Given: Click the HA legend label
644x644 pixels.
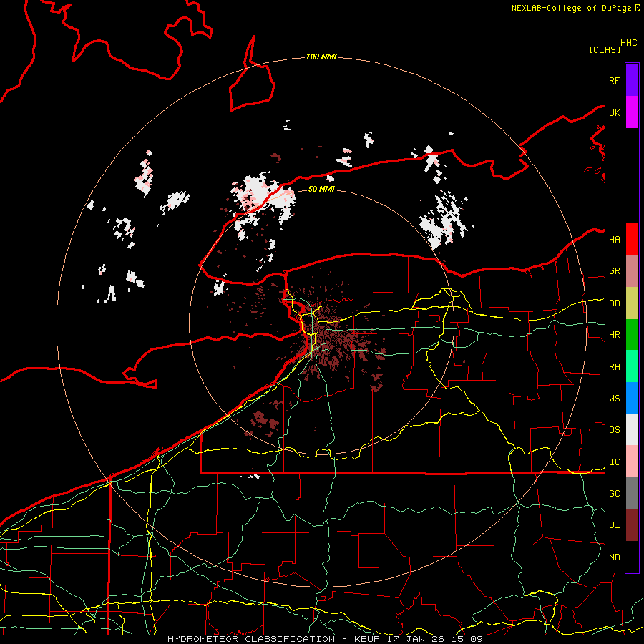Looking at the screenshot, I should pos(614,239).
